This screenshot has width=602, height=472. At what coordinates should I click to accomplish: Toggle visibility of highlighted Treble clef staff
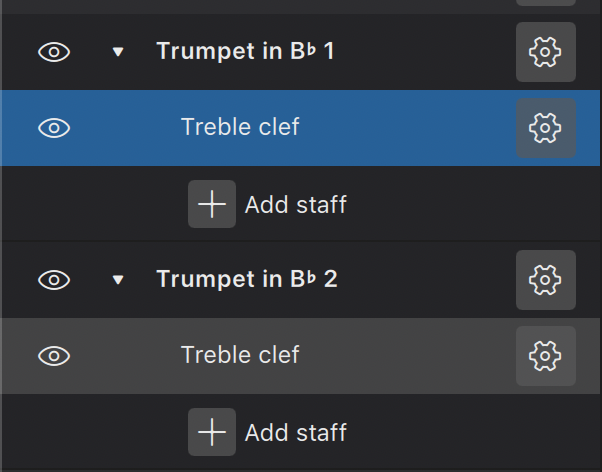click(x=54, y=128)
